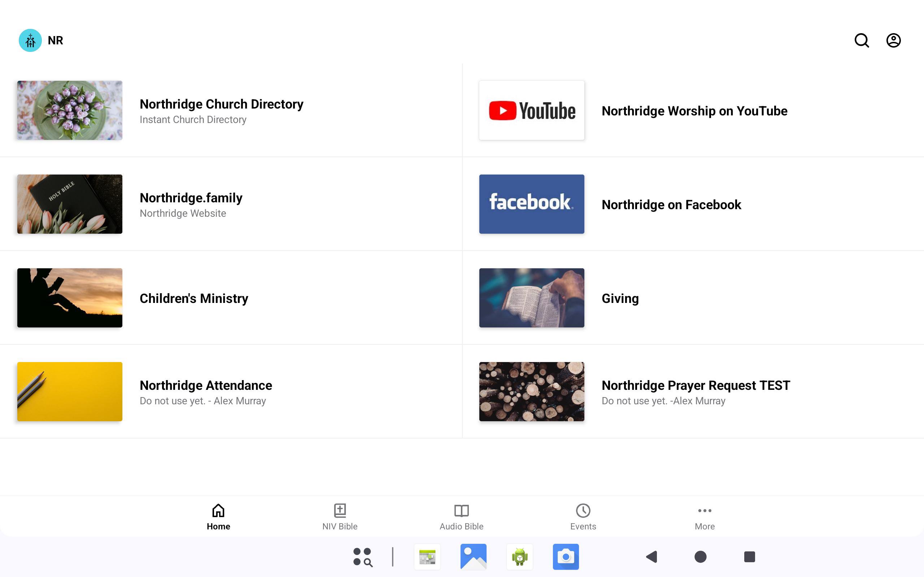This screenshot has height=577, width=924.
Task: Open the Audio Bible tab
Action: click(461, 517)
